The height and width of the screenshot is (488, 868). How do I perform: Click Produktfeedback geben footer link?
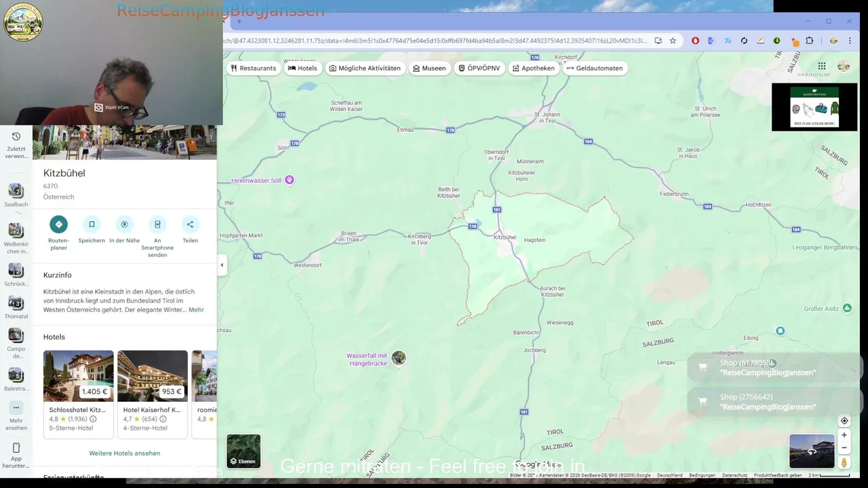778,475
